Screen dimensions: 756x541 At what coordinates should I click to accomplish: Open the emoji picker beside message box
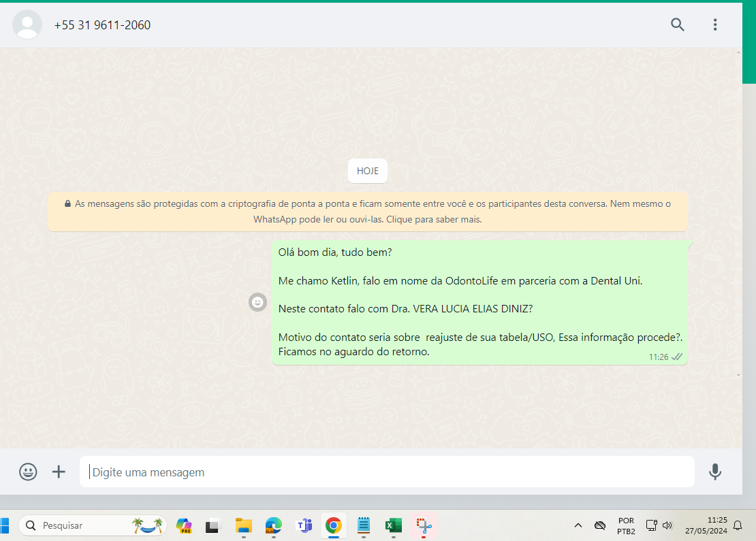[x=28, y=472]
